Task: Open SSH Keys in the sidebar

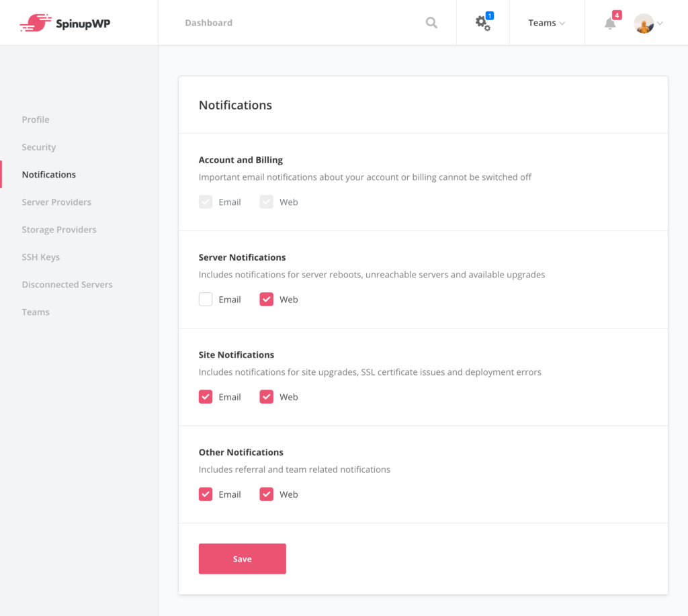Action: pyautogui.click(x=41, y=257)
